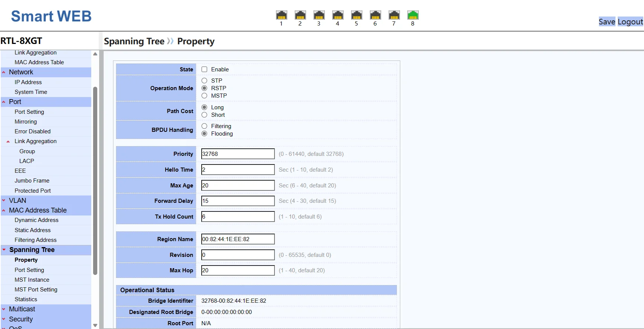Click the green port 8 icon
Viewport: 644px width, 329px height.
tap(413, 15)
